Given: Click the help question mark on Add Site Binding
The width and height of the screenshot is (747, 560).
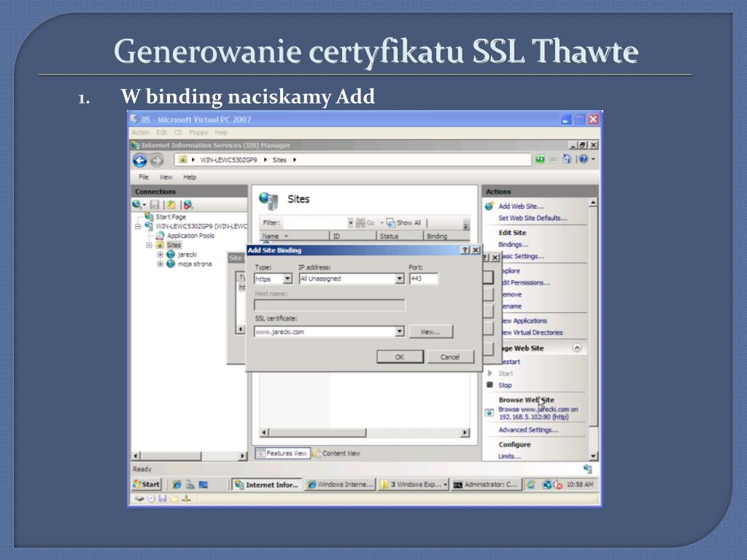Looking at the screenshot, I should [465, 250].
